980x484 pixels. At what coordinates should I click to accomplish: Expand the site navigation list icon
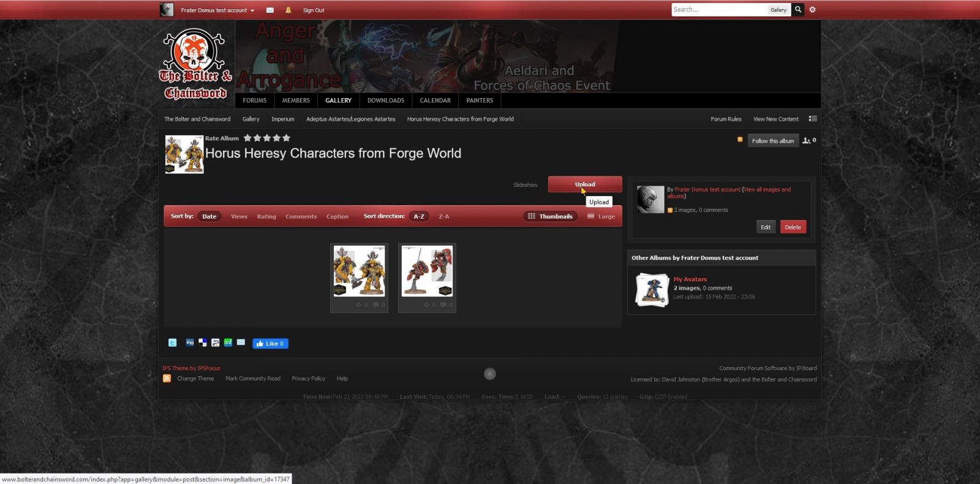click(813, 119)
